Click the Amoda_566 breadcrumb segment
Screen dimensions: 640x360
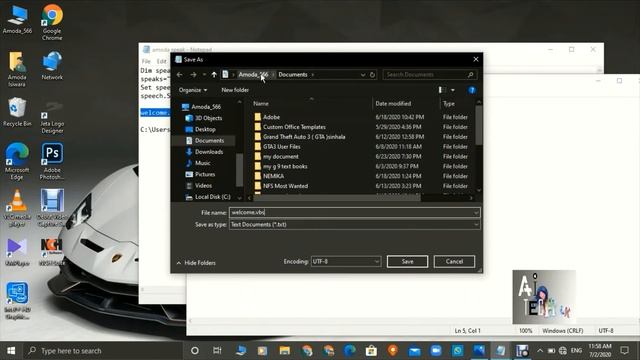[x=253, y=75]
